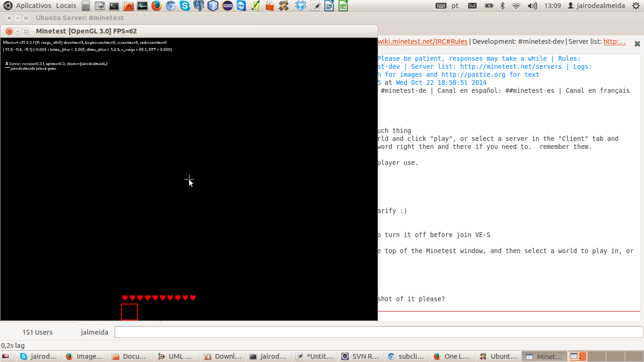Viewport: 644px width, 362px height.
Task: Select the first hotbar slot in Minetest
Action: [x=130, y=312]
